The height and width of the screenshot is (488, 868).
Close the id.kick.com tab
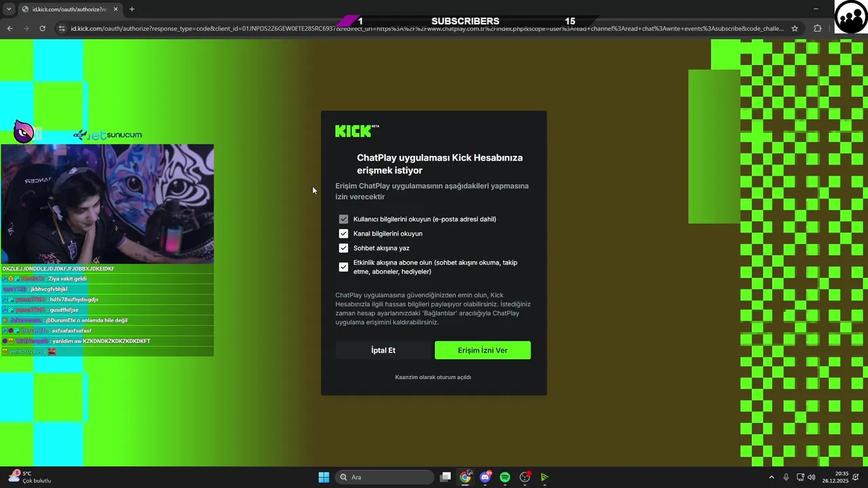click(115, 9)
